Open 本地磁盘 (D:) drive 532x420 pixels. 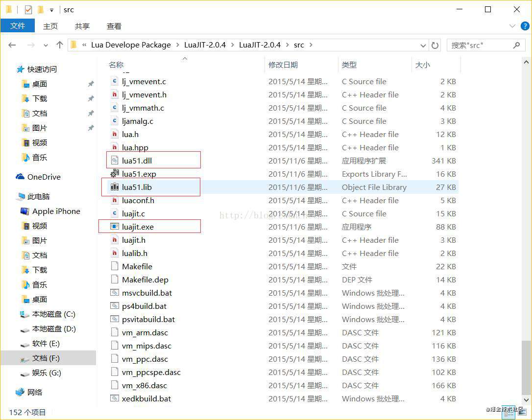coord(53,328)
